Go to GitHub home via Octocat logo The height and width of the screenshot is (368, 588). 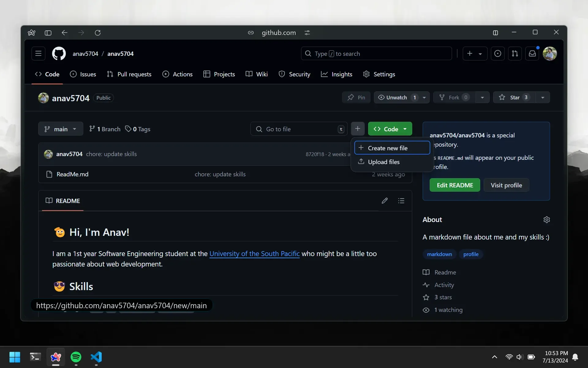tap(59, 54)
